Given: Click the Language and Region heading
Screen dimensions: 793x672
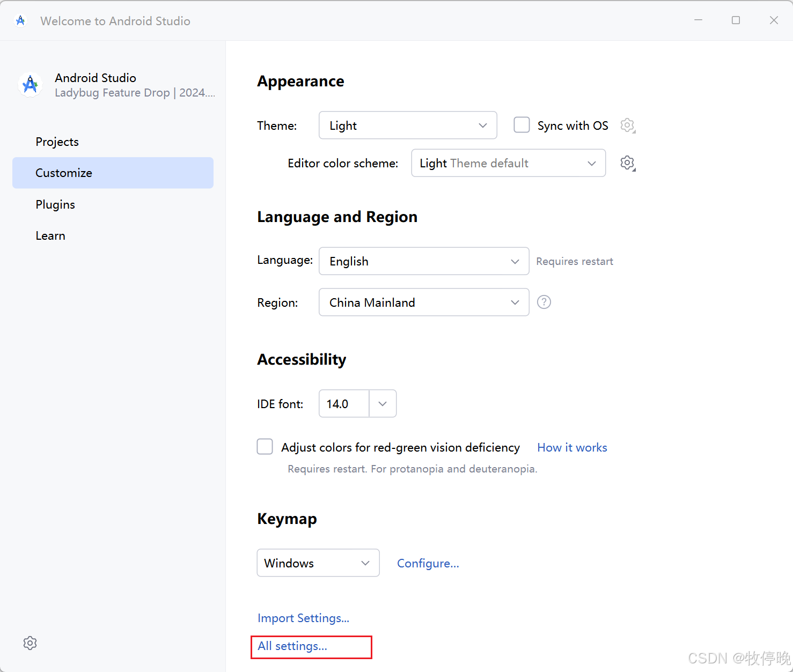Looking at the screenshot, I should point(337,217).
